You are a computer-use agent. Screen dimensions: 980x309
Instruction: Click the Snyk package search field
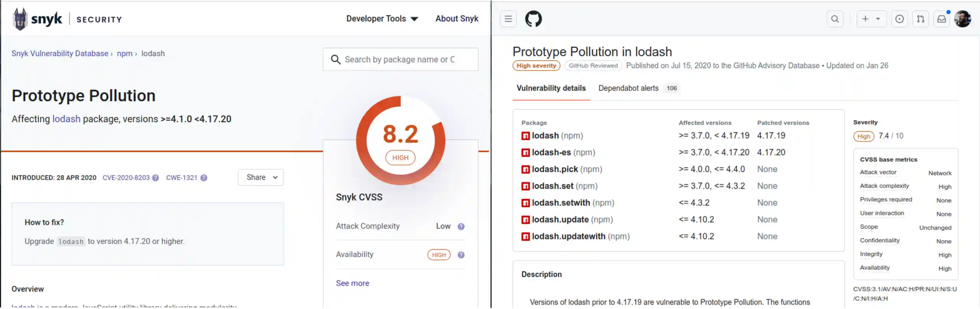(x=400, y=60)
